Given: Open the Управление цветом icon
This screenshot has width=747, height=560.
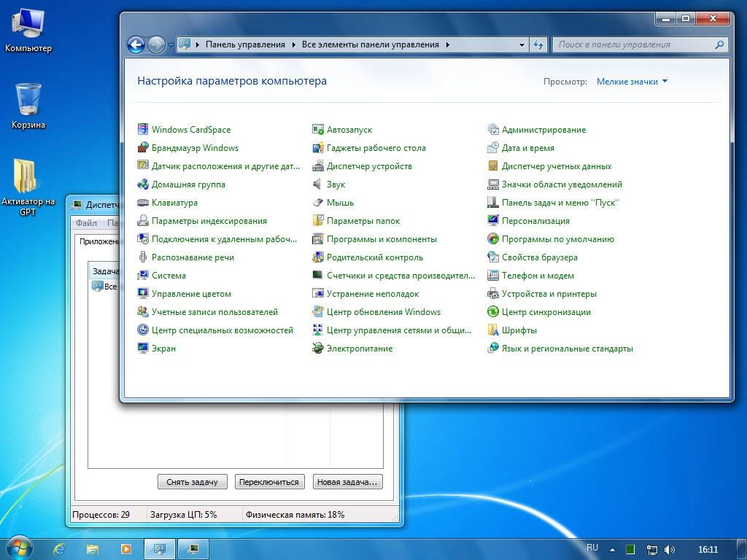Looking at the screenshot, I should [142, 293].
